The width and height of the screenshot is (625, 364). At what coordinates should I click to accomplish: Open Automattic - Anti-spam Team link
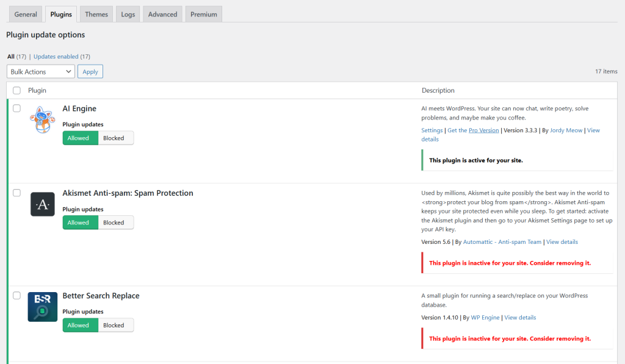coord(502,241)
